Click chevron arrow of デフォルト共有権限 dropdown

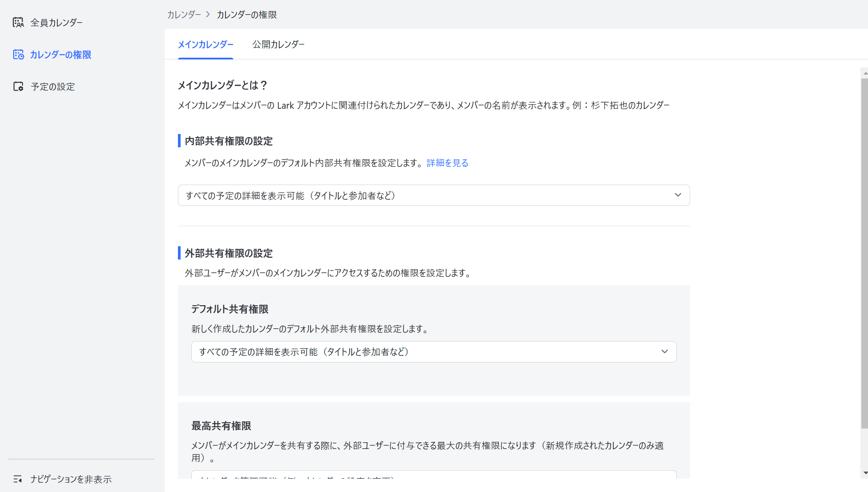tap(664, 352)
